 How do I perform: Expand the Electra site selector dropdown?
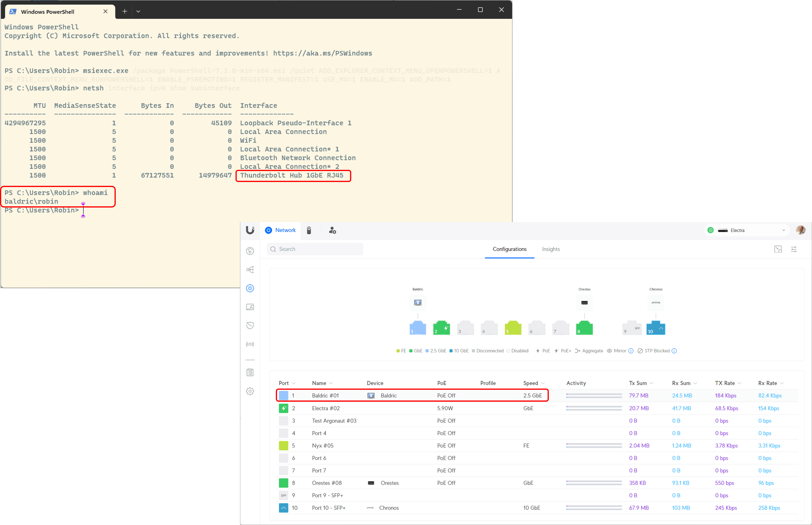click(x=783, y=230)
